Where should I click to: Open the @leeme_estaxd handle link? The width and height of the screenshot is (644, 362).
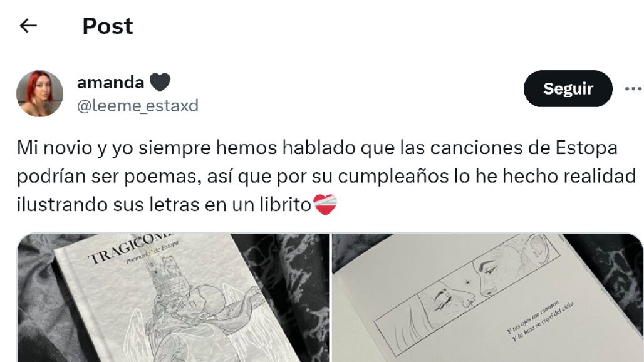click(138, 106)
